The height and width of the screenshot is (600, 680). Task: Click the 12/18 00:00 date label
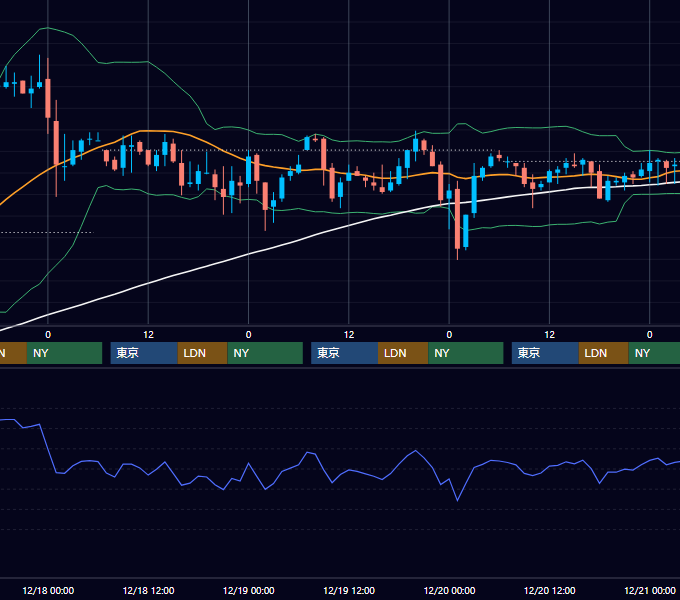click(x=48, y=590)
